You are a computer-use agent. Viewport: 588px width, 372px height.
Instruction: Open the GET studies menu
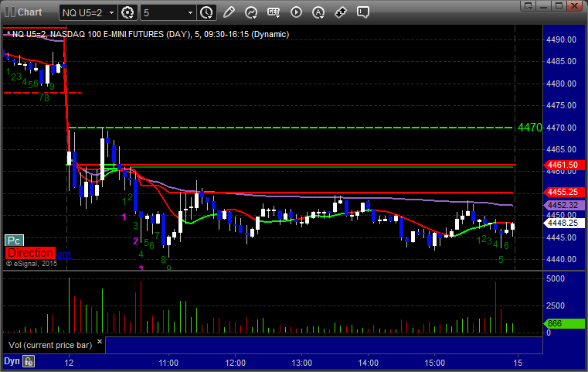[274, 12]
